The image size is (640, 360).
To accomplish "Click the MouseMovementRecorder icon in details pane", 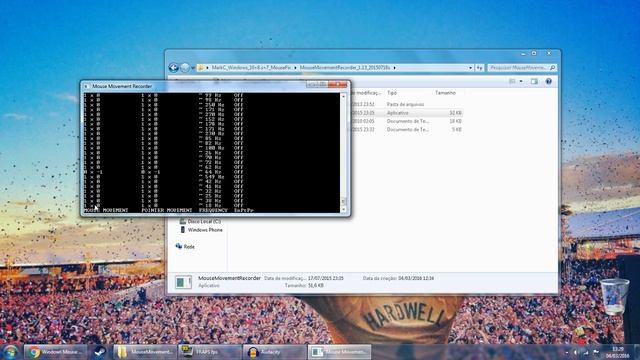I will click(183, 282).
